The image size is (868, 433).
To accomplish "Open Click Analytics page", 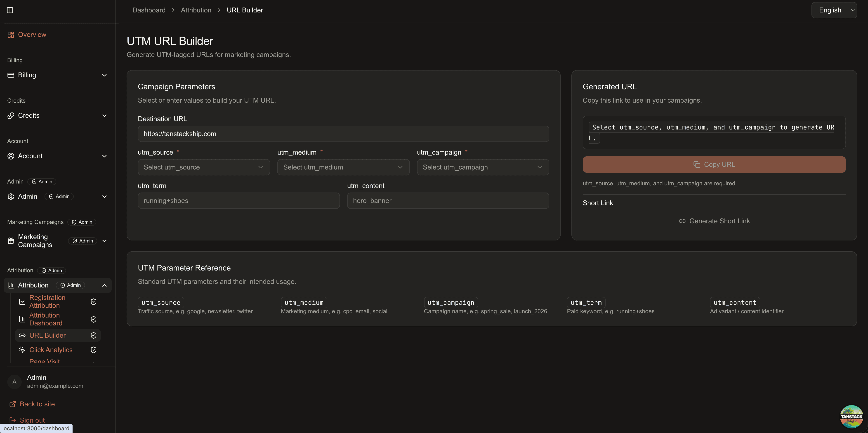I will 58,350.
